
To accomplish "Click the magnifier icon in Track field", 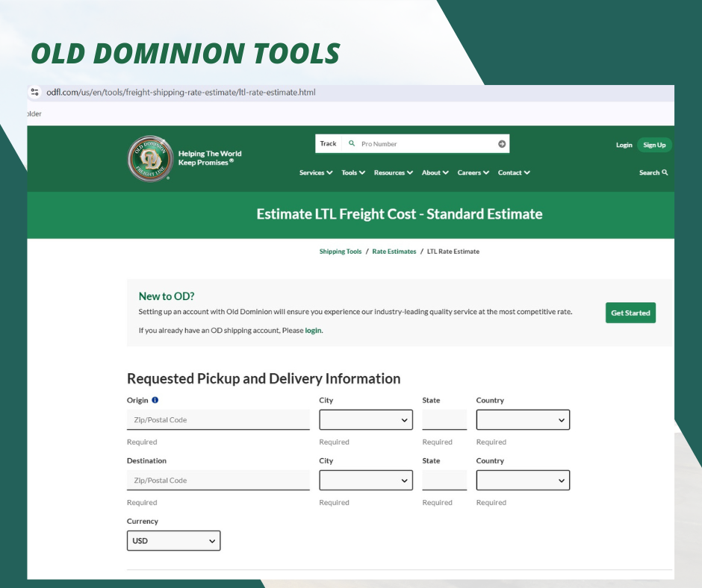I will 352,144.
